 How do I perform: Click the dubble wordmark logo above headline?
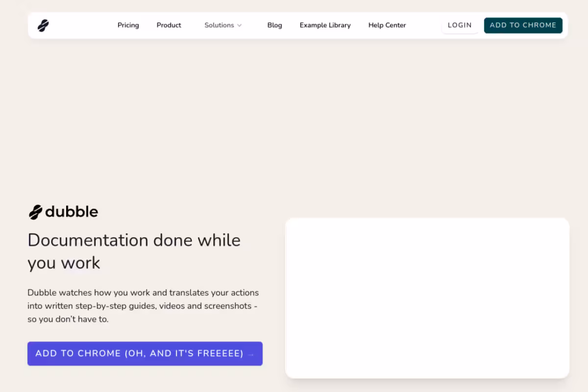pos(63,212)
